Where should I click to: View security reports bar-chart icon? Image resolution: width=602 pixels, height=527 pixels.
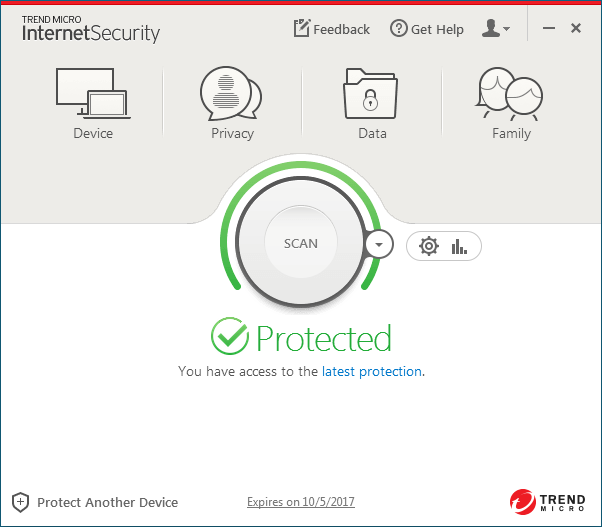click(460, 245)
